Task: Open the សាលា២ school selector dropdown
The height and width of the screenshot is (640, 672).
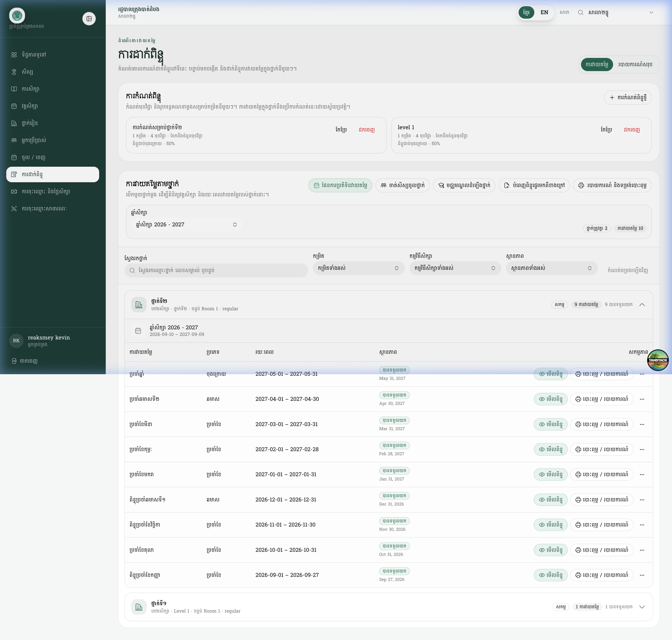Action: tap(621, 13)
